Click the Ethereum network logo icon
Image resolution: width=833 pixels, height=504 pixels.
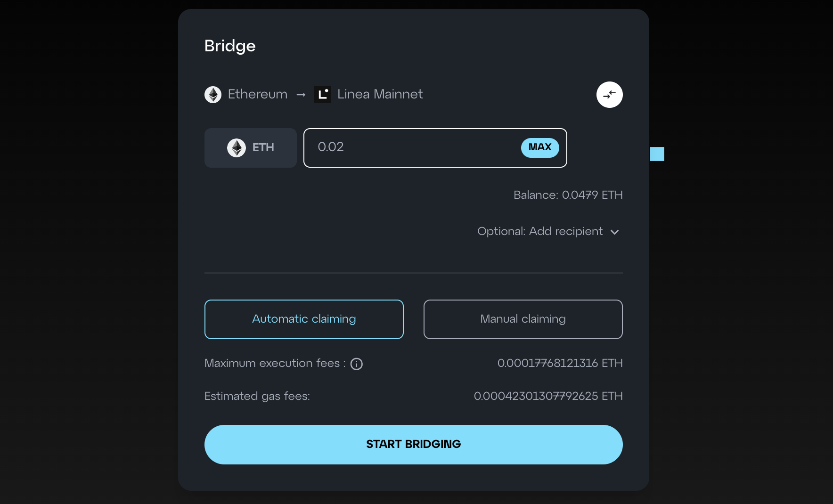(213, 95)
